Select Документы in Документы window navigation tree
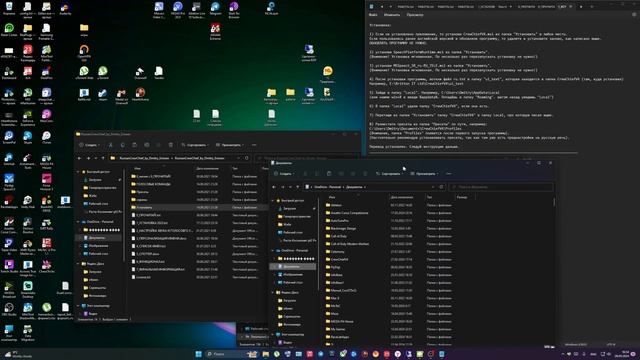Image resolution: width=640 pixels, height=360 pixels. click(x=293, y=267)
